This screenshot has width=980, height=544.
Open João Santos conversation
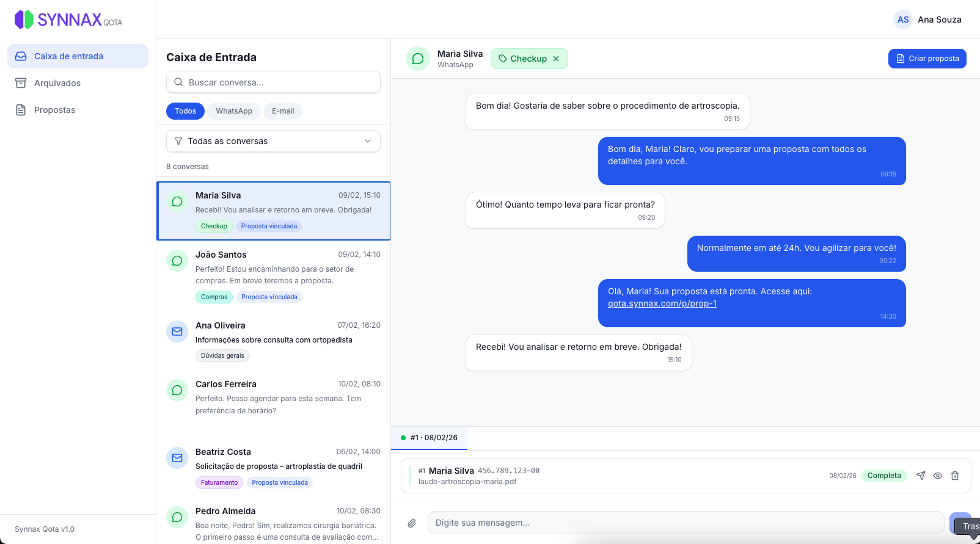coord(273,275)
